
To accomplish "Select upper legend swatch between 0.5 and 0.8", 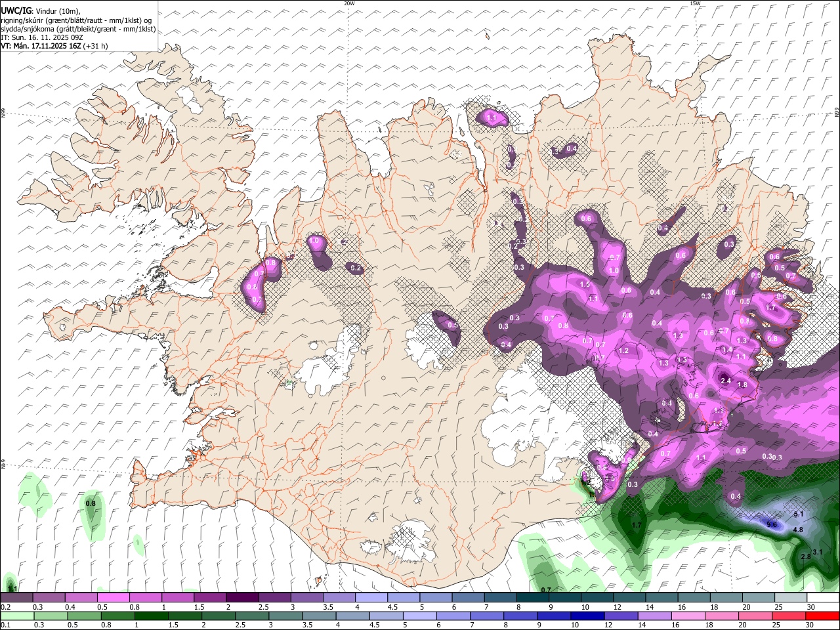I will 113,598.
